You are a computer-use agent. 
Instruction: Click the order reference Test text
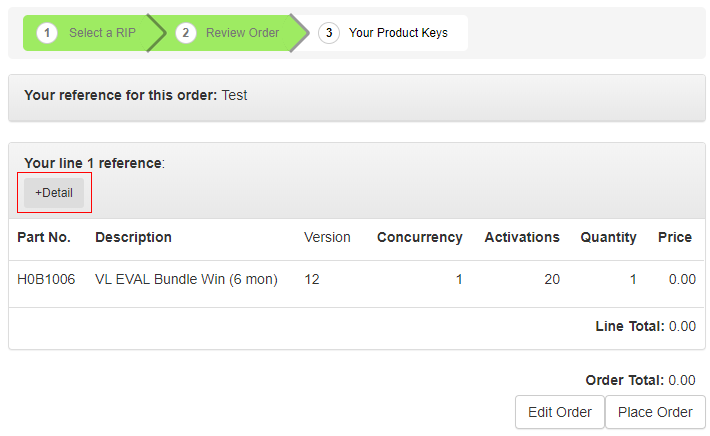[234, 95]
